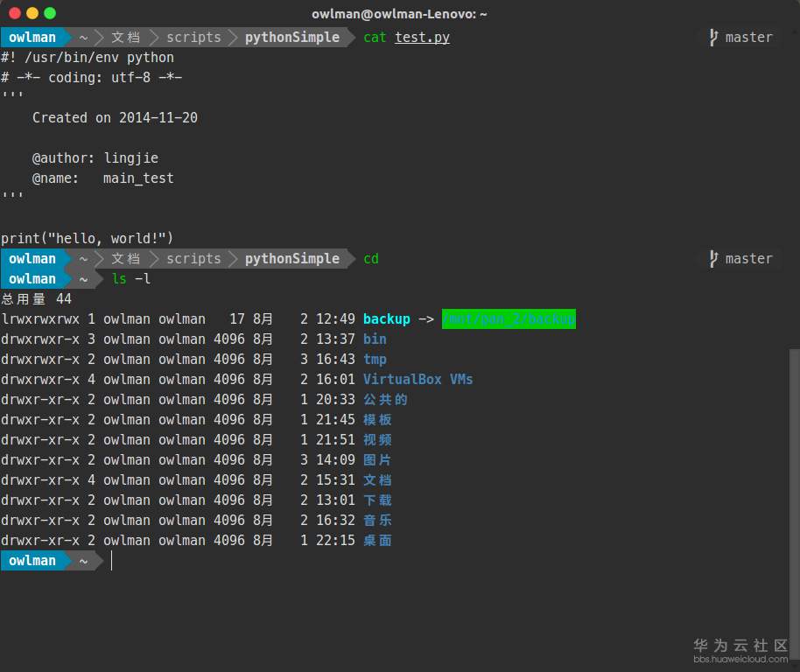Click the scripts segment in the cat prompt
This screenshot has height=672, width=800.
point(194,38)
